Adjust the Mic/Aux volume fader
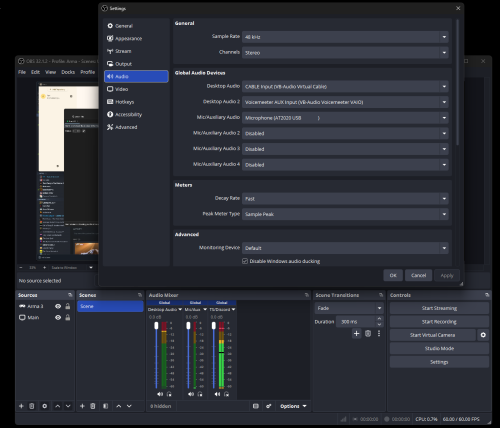Image resolution: width=500 pixels, height=428 pixels. [188, 326]
